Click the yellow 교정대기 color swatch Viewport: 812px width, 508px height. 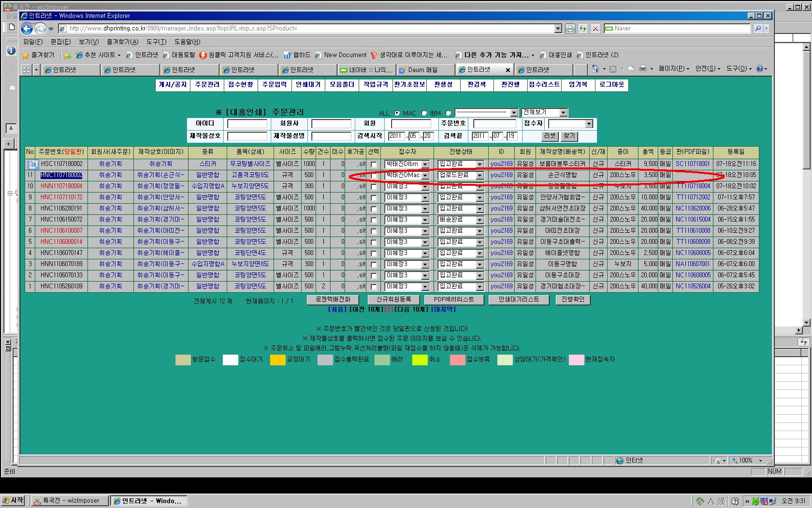tap(277, 359)
